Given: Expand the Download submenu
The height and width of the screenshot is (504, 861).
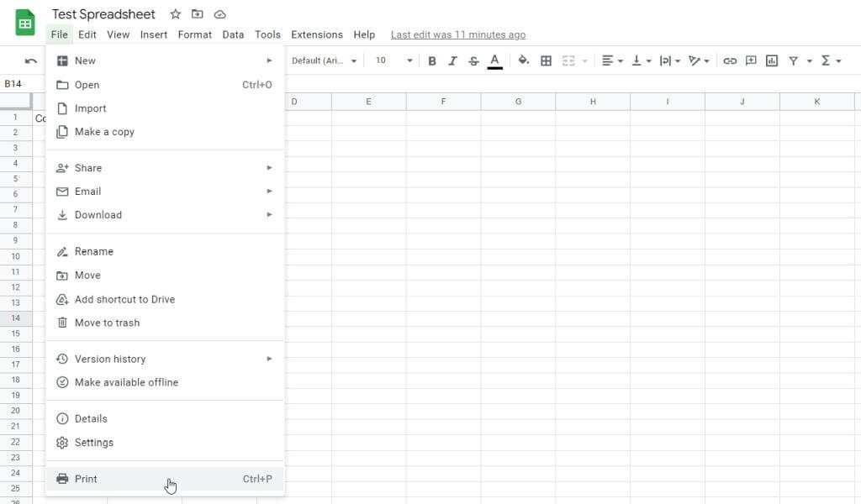Looking at the screenshot, I should 165,215.
